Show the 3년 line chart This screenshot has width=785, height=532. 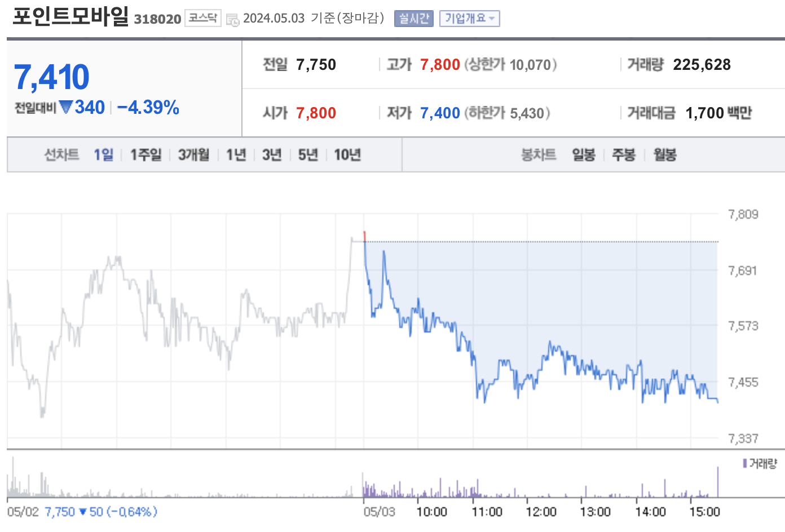pyautogui.click(x=272, y=154)
